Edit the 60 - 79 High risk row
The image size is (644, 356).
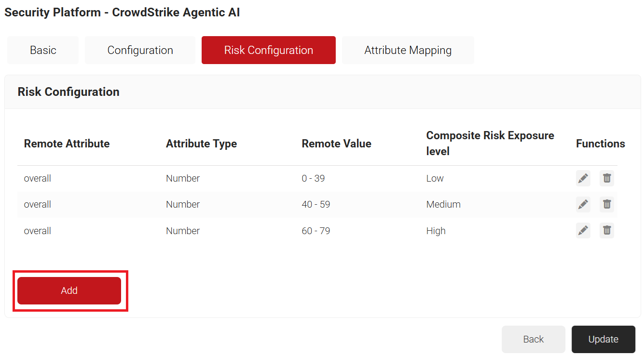[583, 231]
